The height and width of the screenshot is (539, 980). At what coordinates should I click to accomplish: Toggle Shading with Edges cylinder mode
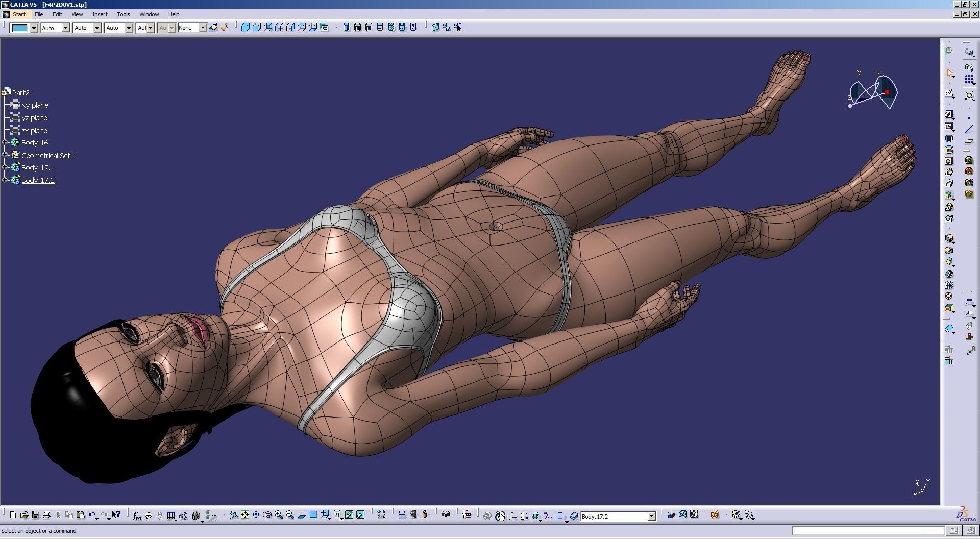[358, 28]
